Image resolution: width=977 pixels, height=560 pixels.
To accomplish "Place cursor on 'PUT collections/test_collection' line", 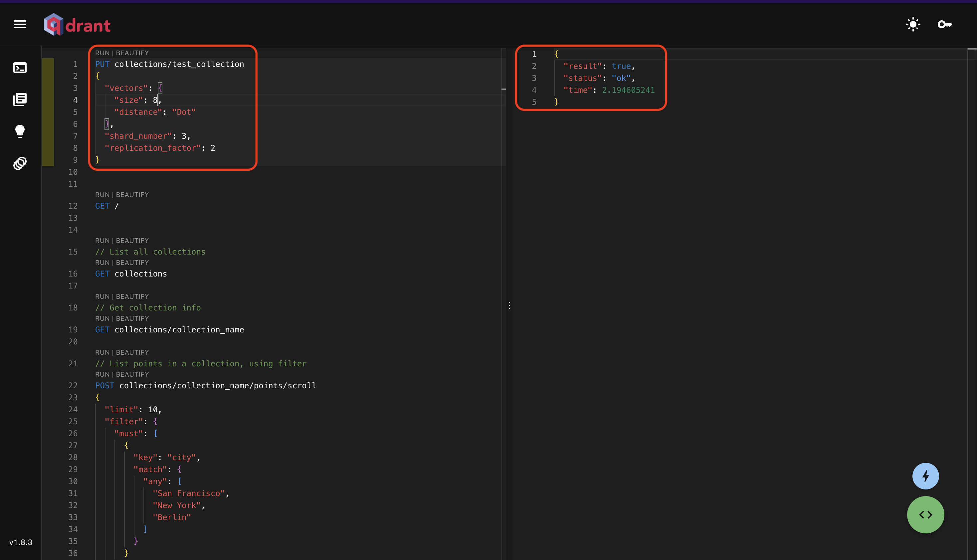I will (170, 64).
